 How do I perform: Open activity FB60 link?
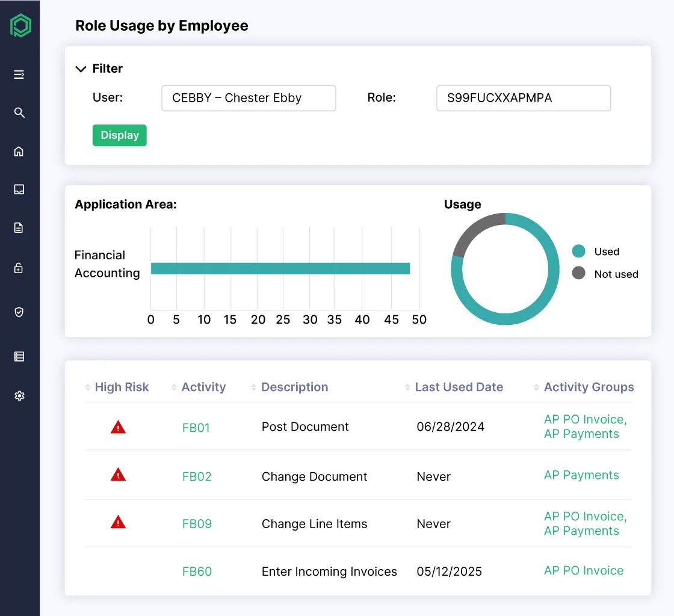[197, 571]
